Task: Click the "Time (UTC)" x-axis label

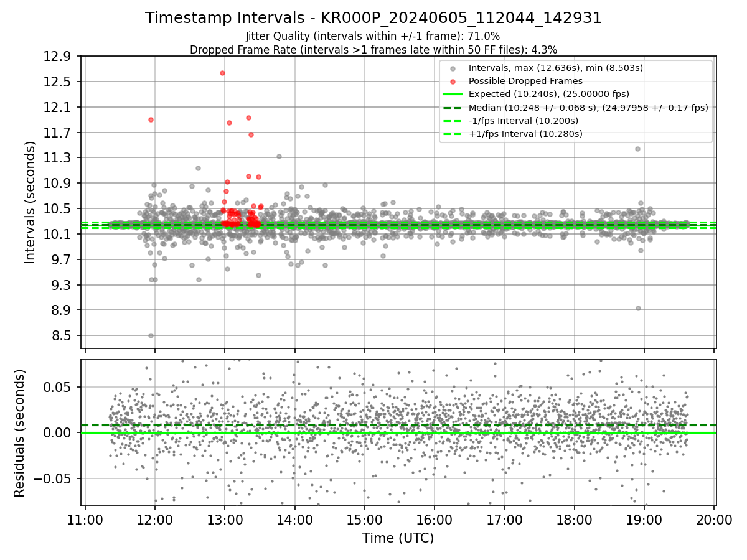Action: (x=398, y=538)
